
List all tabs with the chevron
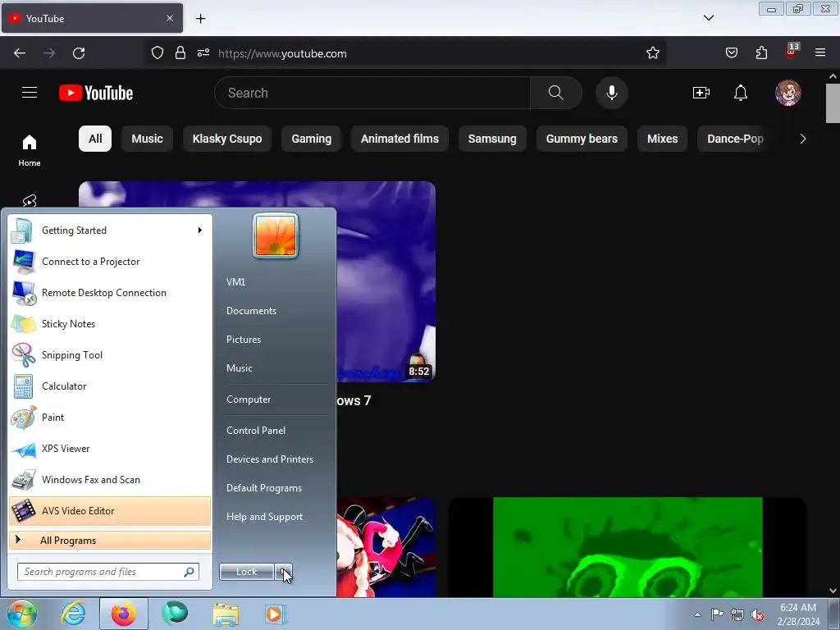coord(708,18)
